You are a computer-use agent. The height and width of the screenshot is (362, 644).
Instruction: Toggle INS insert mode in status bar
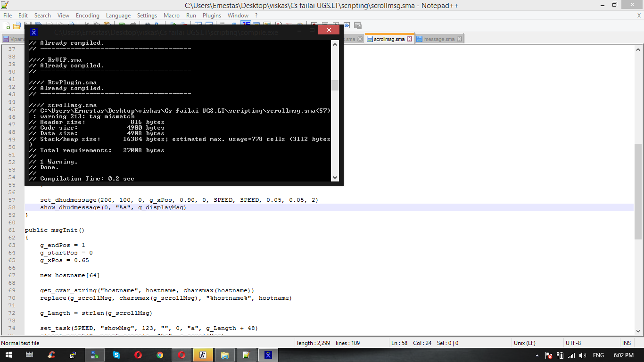click(627, 343)
